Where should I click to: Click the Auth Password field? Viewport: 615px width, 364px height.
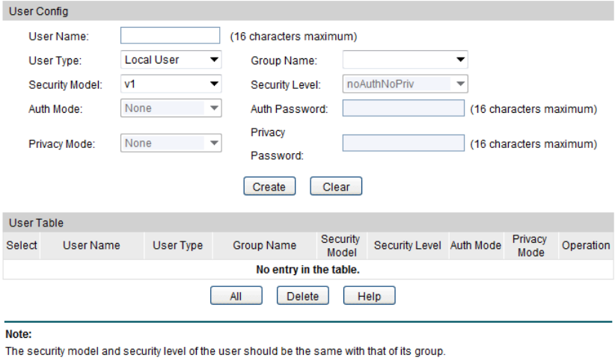tap(403, 109)
